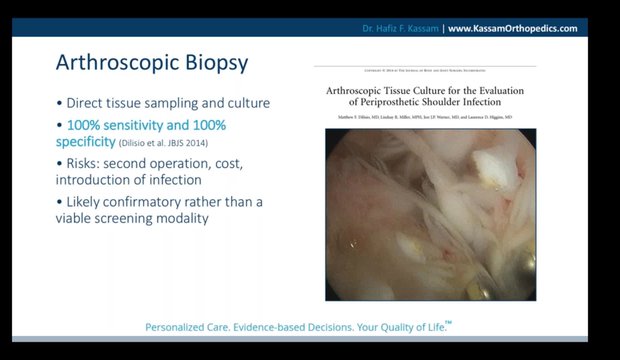Open the Dilisio et al. JBJS 2014 citation

(163, 143)
